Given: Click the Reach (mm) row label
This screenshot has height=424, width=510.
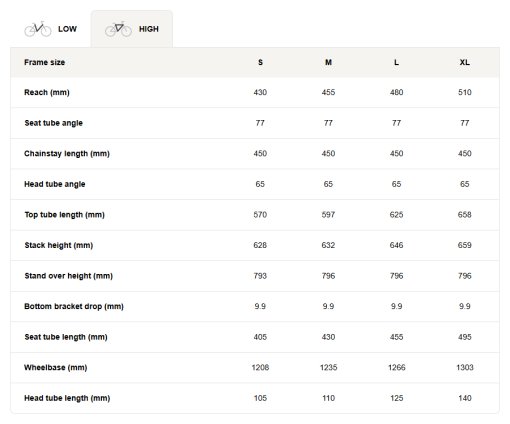Looking at the screenshot, I should [47, 92].
